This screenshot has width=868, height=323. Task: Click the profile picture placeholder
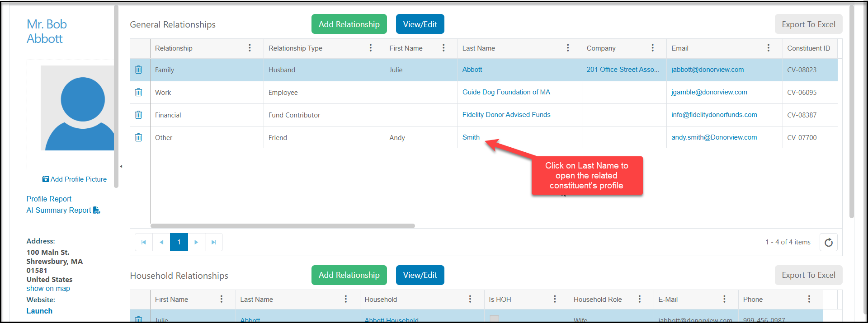point(77,108)
